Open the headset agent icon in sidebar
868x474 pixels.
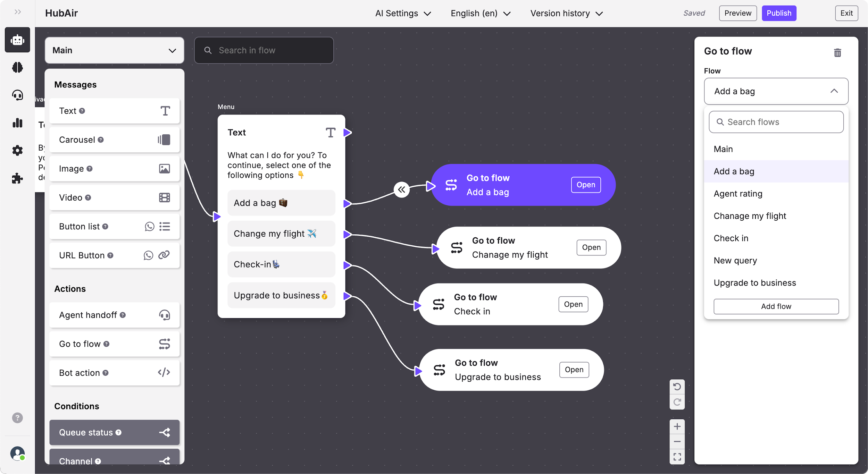click(x=17, y=95)
